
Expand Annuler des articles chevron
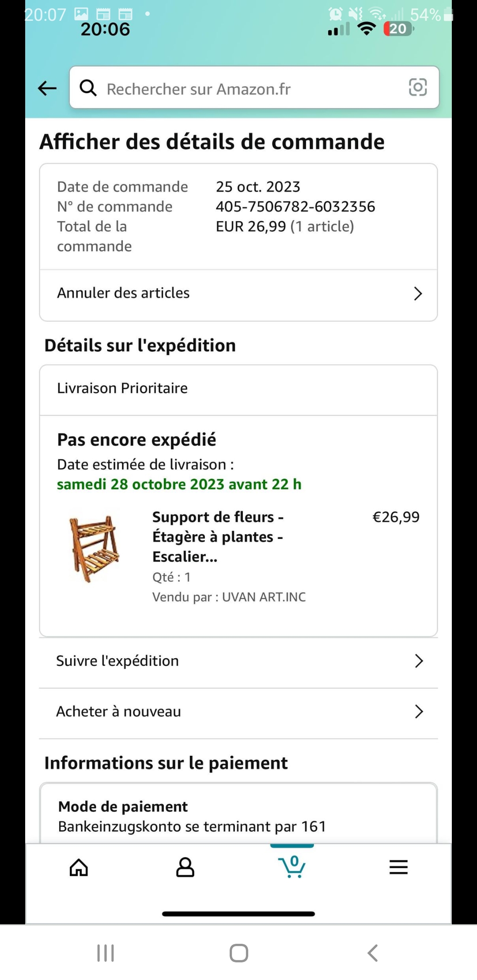point(418,294)
